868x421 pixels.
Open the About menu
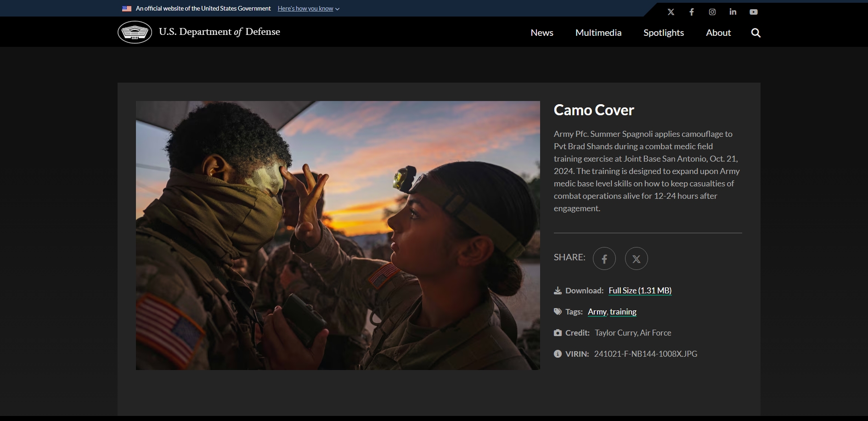tap(718, 33)
